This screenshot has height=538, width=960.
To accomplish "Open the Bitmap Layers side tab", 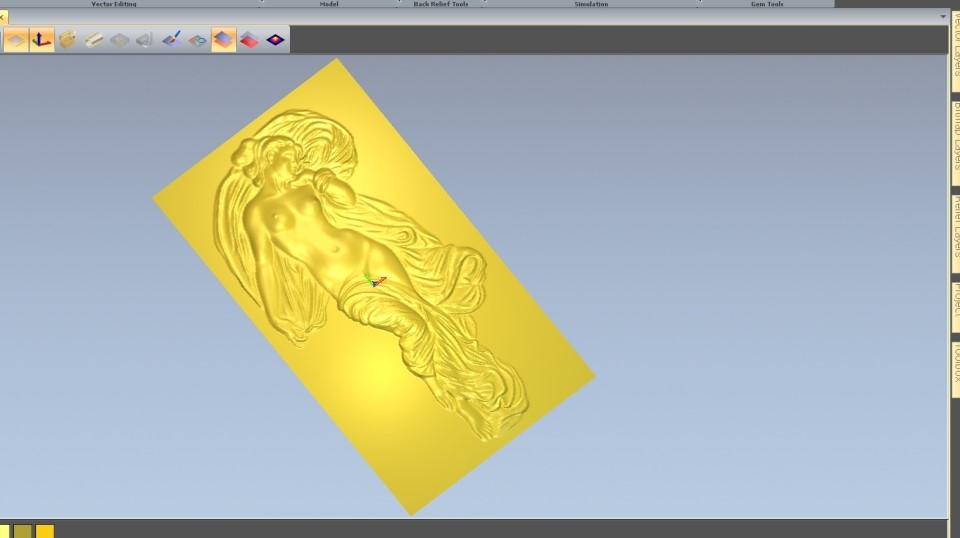I will 956,142.
